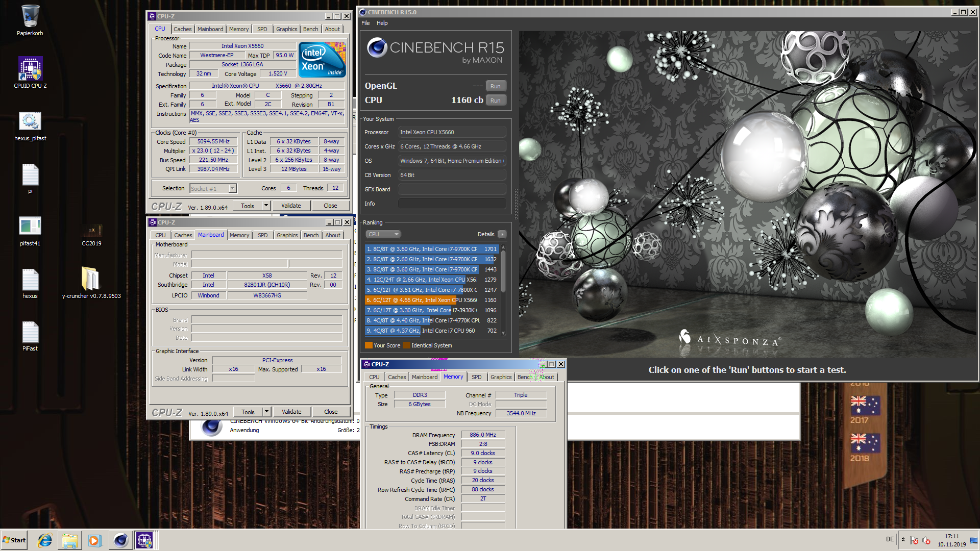This screenshot has width=980, height=551.
Task: Show hidden system tray icons
Action: pyautogui.click(x=903, y=540)
